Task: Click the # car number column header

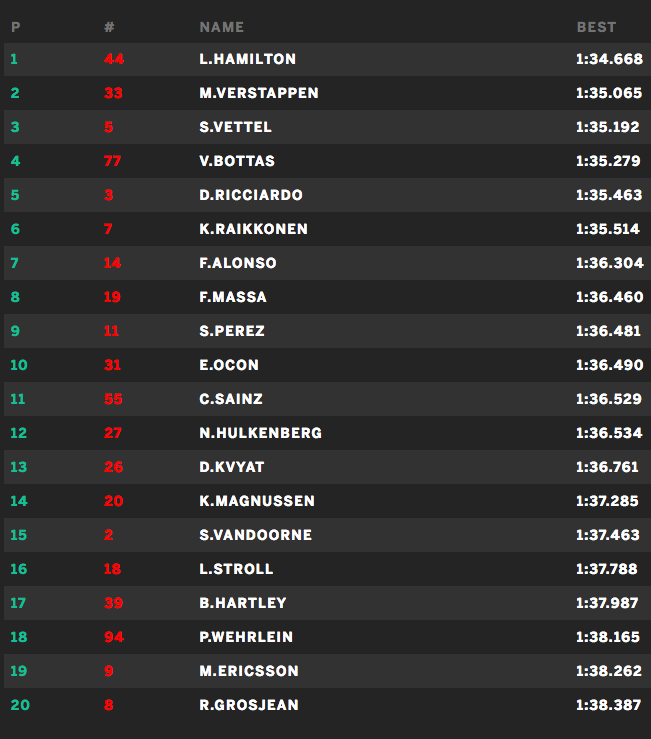Action: pyautogui.click(x=109, y=27)
